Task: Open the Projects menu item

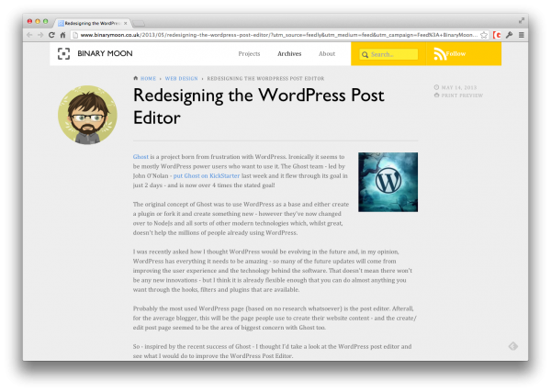Action: pyautogui.click(x=249, y=54)
